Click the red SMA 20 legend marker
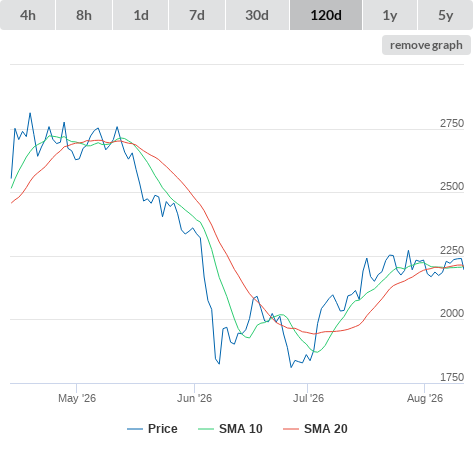The image size is (474, 455). pyautogui.click(x=291, y=429)
